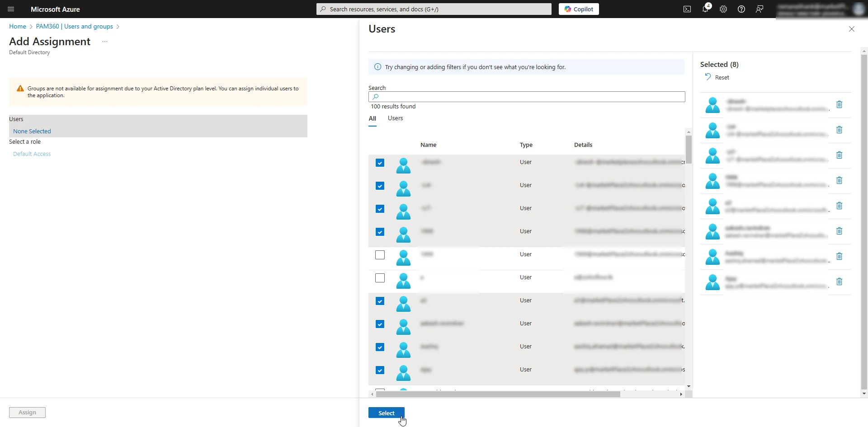
Task: Go to PAM360 Users and groups breadcrumb
Action: [75, 26]
